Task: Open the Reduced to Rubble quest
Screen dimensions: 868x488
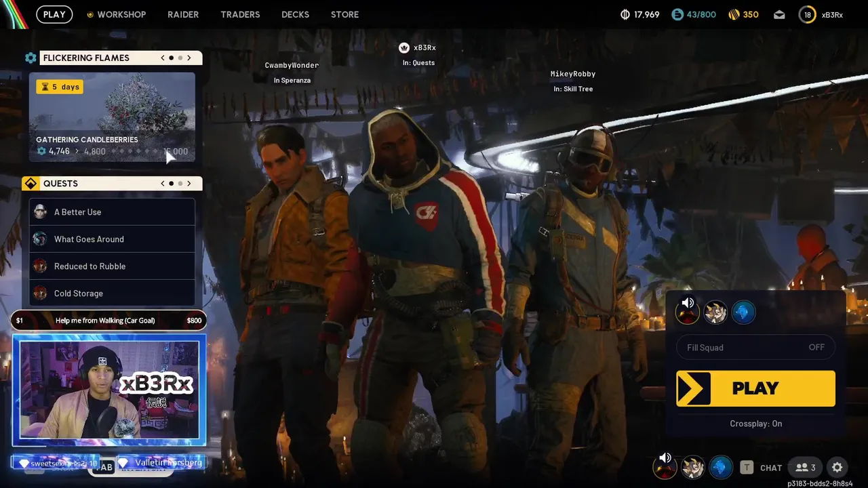Action: [112, 266]
